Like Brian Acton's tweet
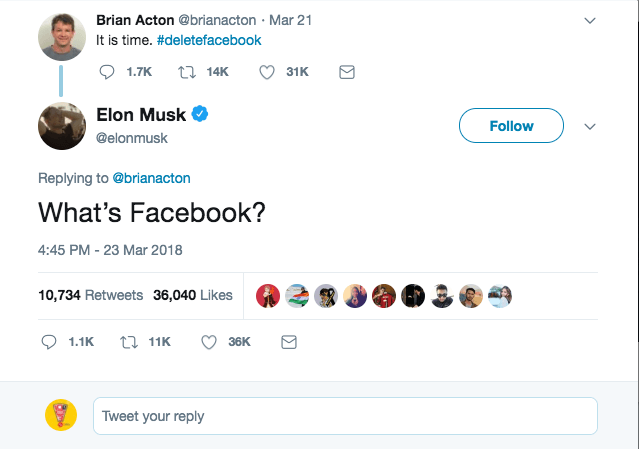The width and height of the screenshot is (639, 449). [268, 72]
